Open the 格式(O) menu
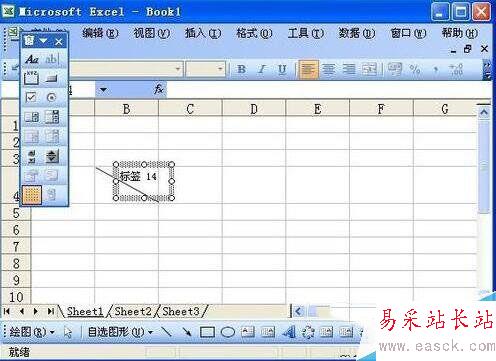The width and height of the screenshot is (496, 361). (x=254, y=33)
